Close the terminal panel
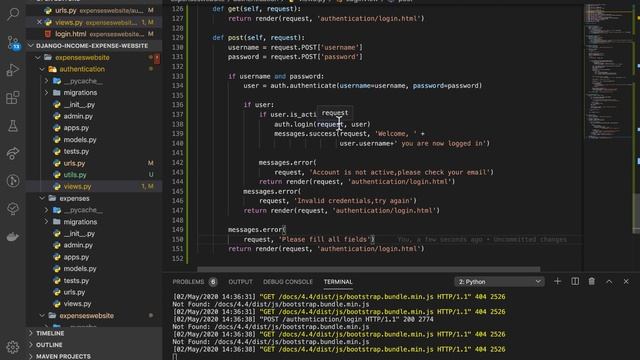Screen dimensions: 640x360 (626, 282)
